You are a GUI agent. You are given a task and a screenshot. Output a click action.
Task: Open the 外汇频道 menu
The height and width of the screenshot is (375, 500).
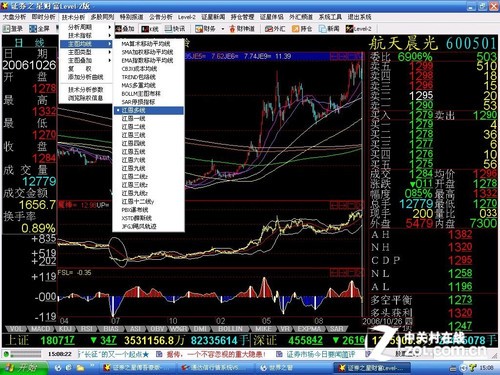[301, 17]
